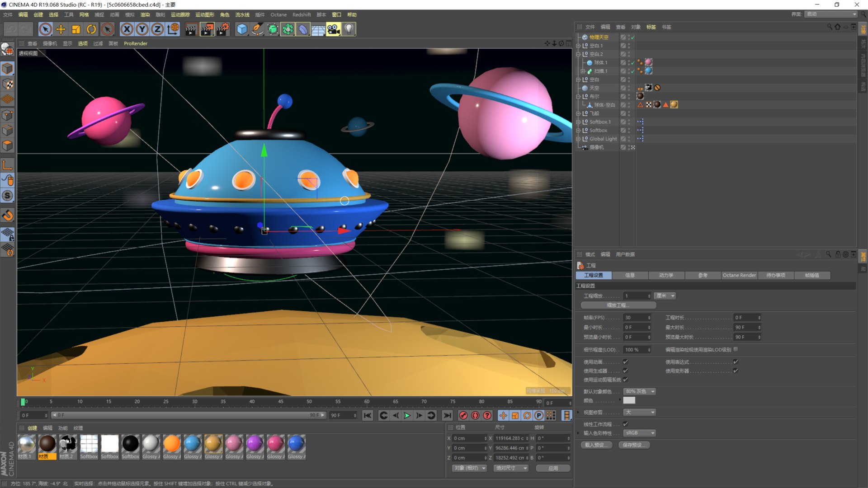Screen dimensions: 868x488
Task: Select the Rotate tool in top toolbar
Action: (x=91, y=29)
